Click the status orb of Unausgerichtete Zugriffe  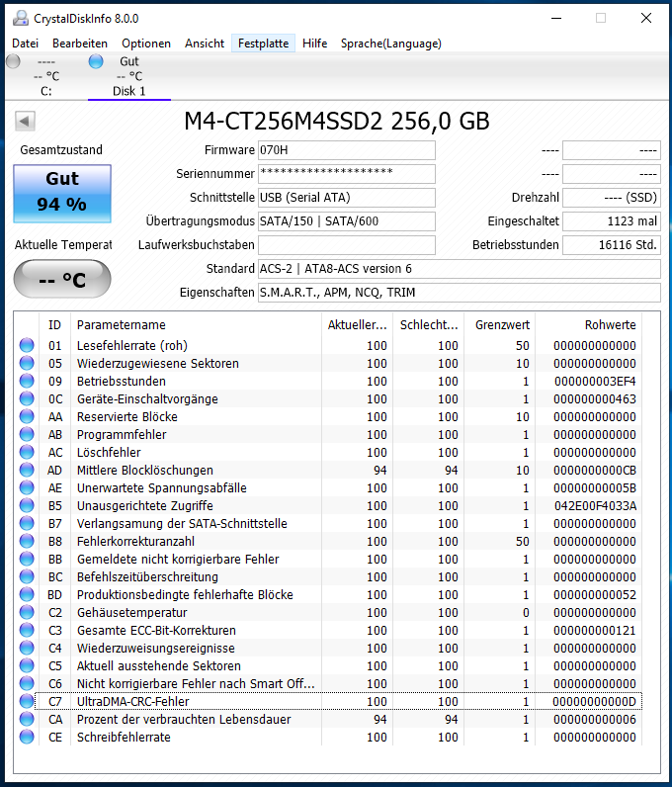27,505
